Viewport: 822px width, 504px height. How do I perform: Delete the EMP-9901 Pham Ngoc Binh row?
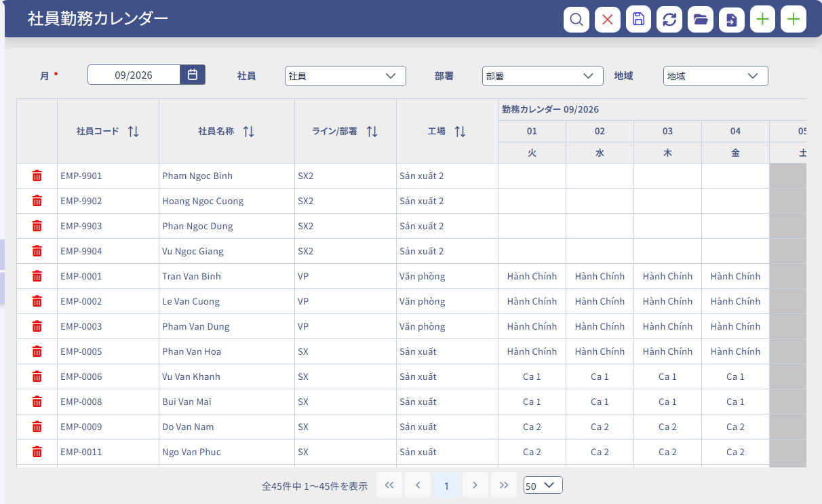[37, 176]
